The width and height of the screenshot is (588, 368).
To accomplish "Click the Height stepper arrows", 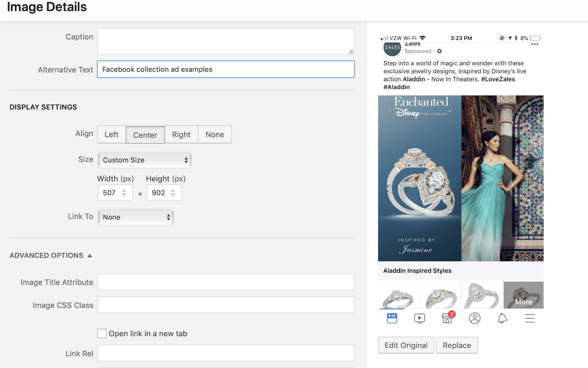I will 173,193.
